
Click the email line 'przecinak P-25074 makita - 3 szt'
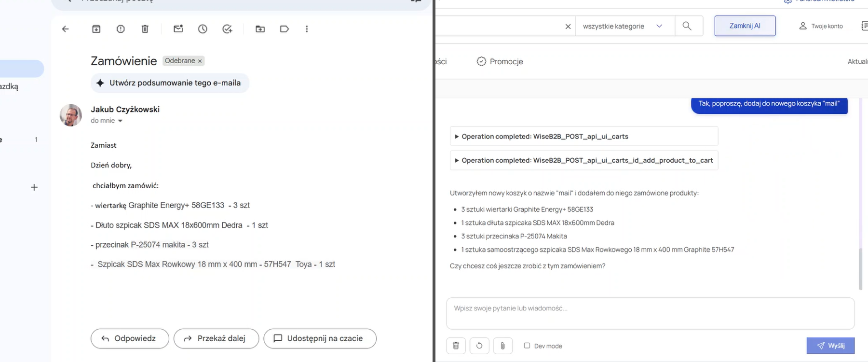point(149,245)
